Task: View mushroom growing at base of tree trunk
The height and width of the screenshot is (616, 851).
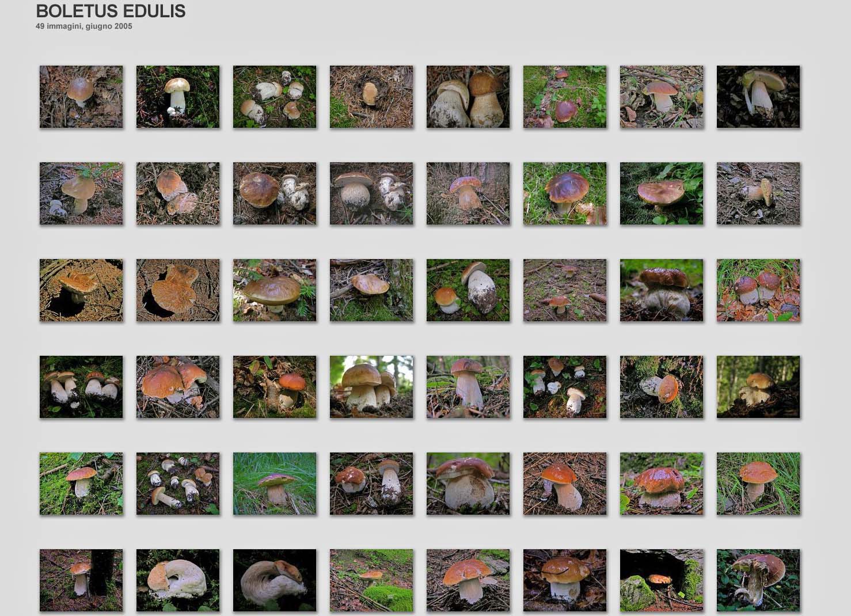Action: (468, 193)
